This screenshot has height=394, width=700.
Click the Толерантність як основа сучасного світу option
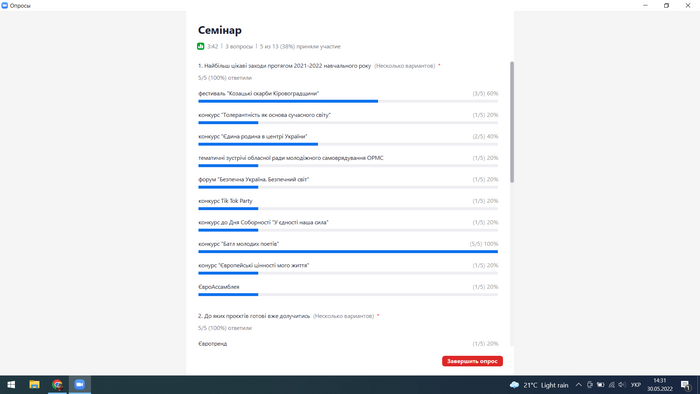point(264,115)
